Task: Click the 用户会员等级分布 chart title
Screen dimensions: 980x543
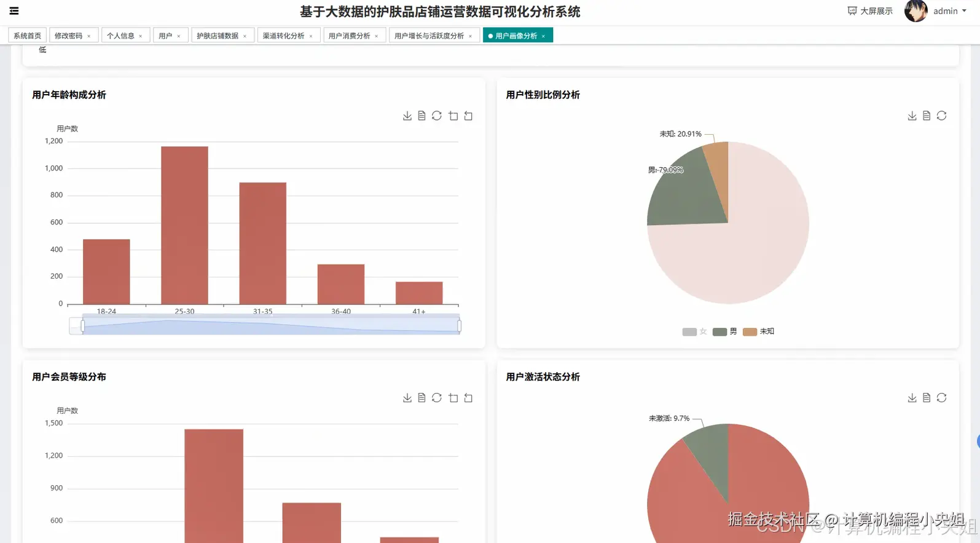Action: (x=69, y=377)
